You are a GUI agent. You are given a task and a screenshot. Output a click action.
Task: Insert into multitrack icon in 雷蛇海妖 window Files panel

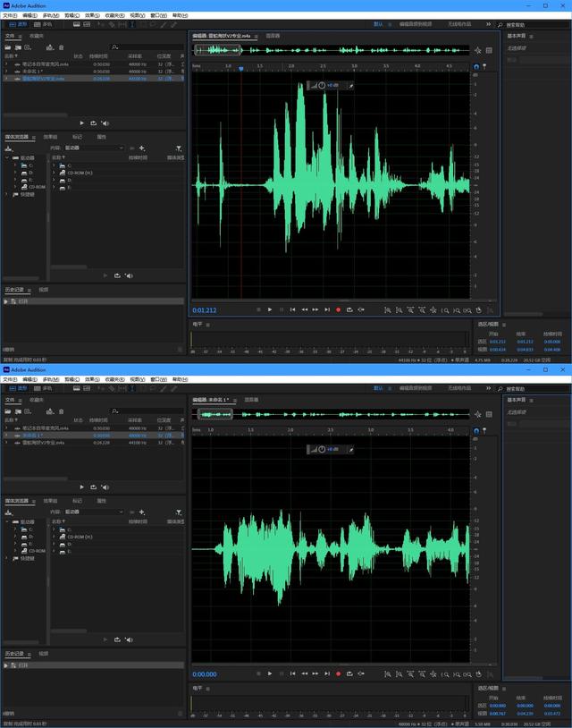coord(50,47)
